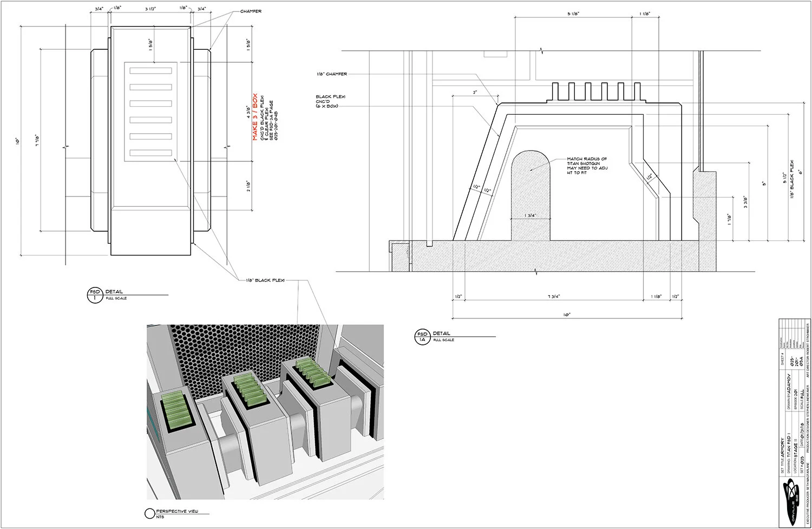Screen dimensions: 812x529
Task: Click the set title "ARMORY"
Action: coord(783,447)
